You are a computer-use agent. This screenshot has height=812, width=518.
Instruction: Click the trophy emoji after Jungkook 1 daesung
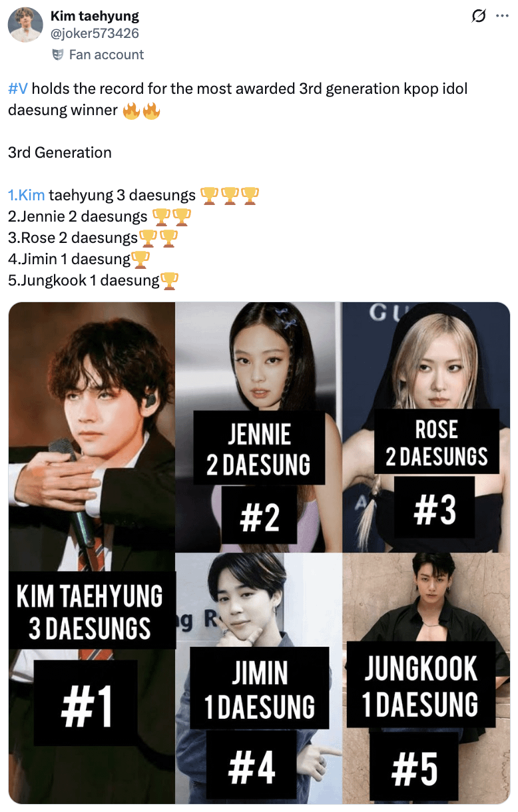coord(170,280)
